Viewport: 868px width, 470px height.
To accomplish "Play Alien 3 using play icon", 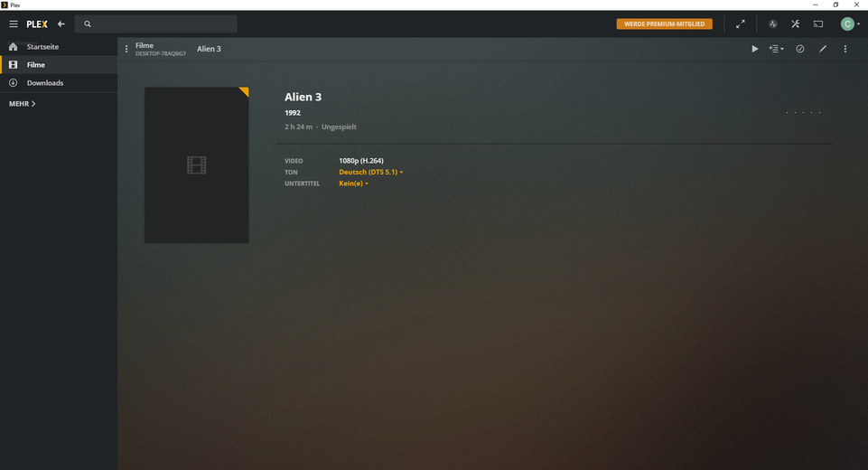I will point(754,49).
